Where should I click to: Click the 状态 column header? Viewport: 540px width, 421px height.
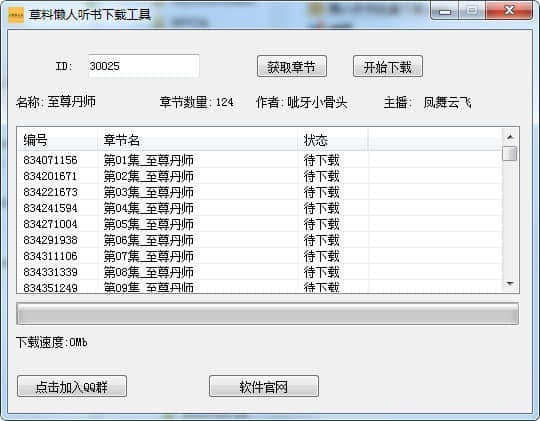click(333, 140)
